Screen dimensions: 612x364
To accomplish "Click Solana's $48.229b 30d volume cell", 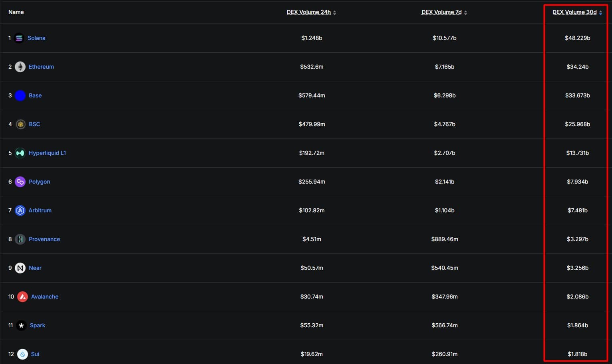I will 577,38.
